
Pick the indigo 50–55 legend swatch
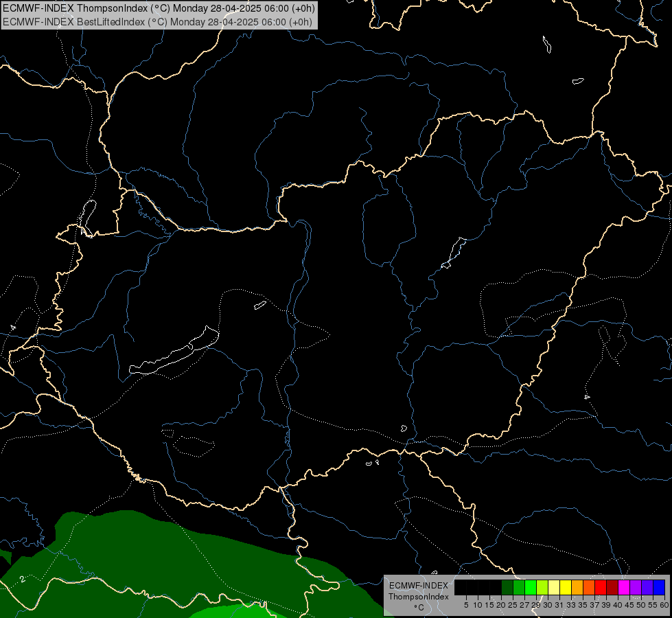click(x=647, y=587)
